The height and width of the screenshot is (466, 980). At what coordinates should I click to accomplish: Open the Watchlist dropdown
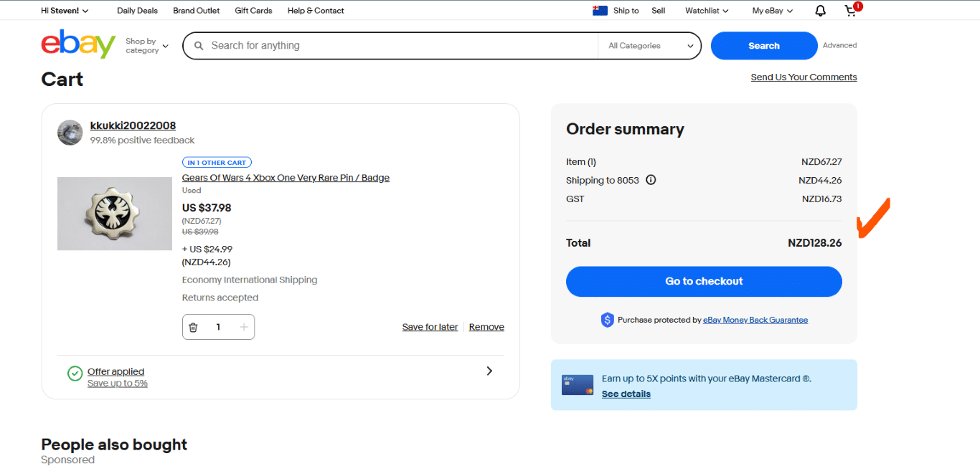[x=706, y=11]
